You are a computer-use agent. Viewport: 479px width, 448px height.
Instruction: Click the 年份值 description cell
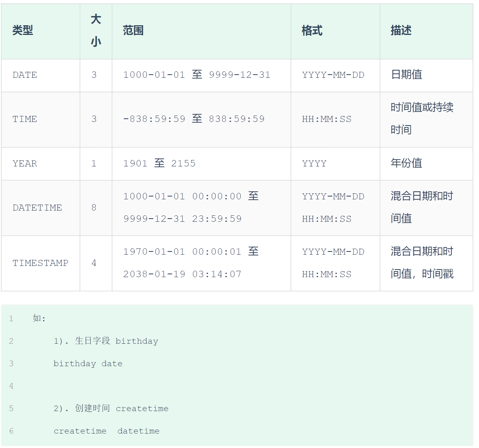(406, 163)
